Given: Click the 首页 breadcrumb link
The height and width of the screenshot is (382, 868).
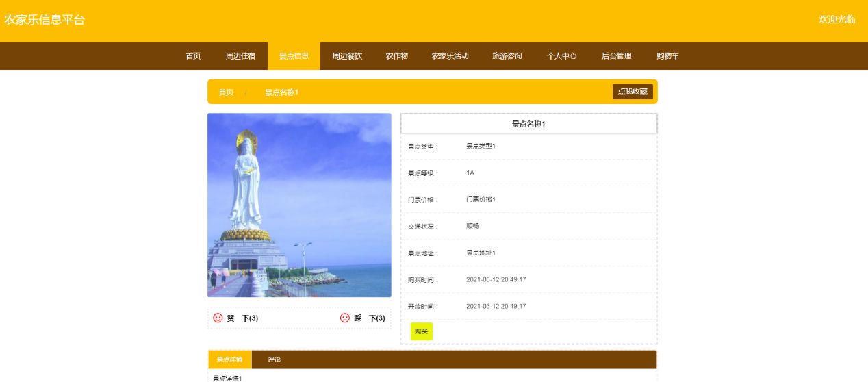Looking at the screenshot, I should point(226,92).
